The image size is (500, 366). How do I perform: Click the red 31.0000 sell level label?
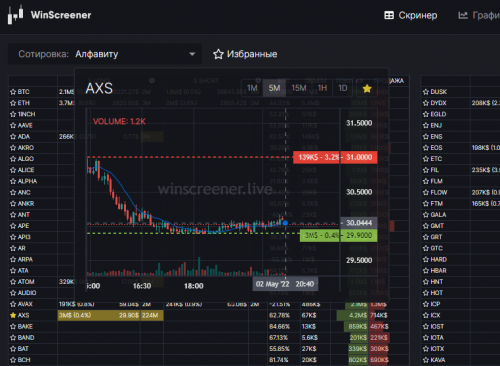pos(335,157)
